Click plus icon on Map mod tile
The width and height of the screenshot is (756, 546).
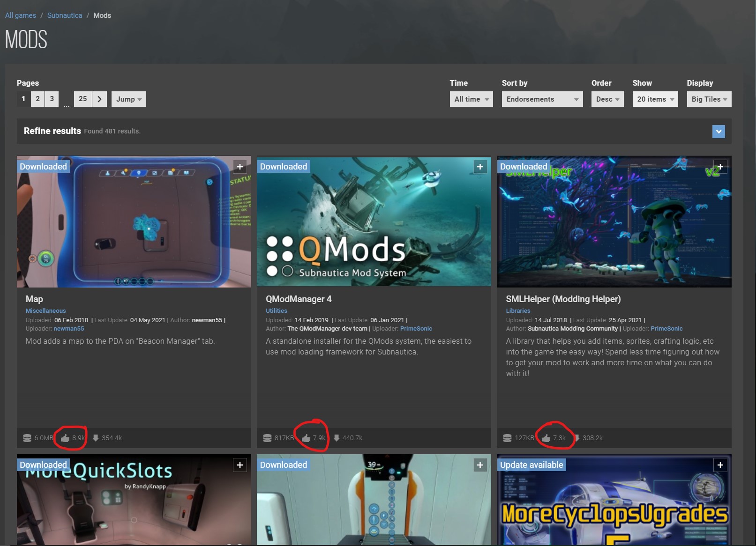[x=240, y=167]
